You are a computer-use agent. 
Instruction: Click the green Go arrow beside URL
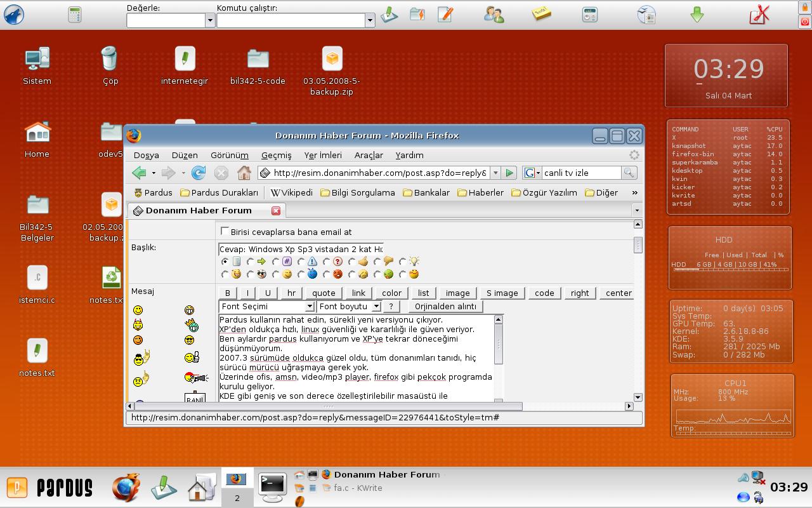click(x=509, y=173)
